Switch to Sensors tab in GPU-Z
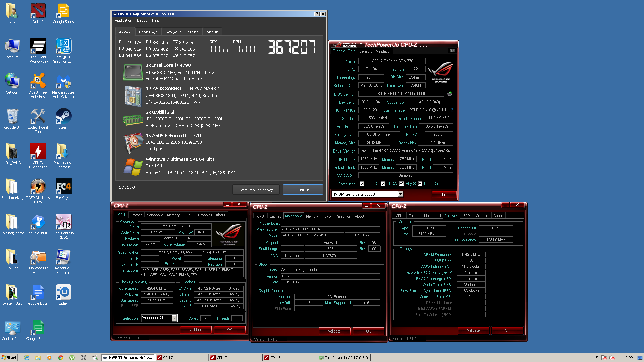The width and height of the screenshot is (644, 362). coord(366,51)
